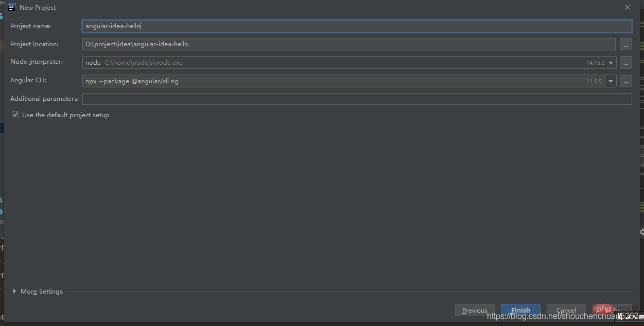
Task: Expand the Angular CLI dropdown arrow
Action: pos(611,81)
